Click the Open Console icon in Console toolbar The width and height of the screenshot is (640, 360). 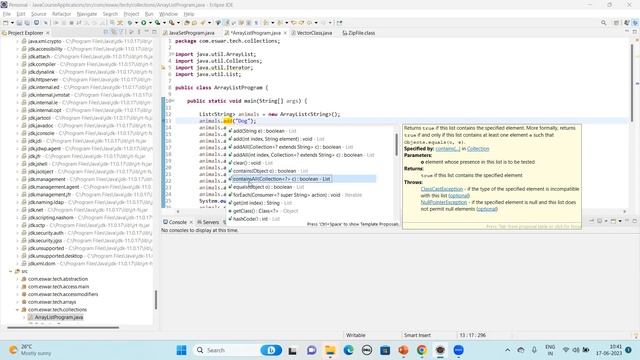pos(613,221)
